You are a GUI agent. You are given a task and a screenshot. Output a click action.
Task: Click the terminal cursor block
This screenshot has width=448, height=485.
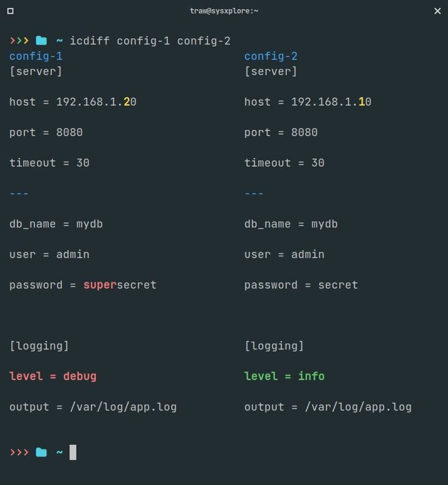(73, 453)
